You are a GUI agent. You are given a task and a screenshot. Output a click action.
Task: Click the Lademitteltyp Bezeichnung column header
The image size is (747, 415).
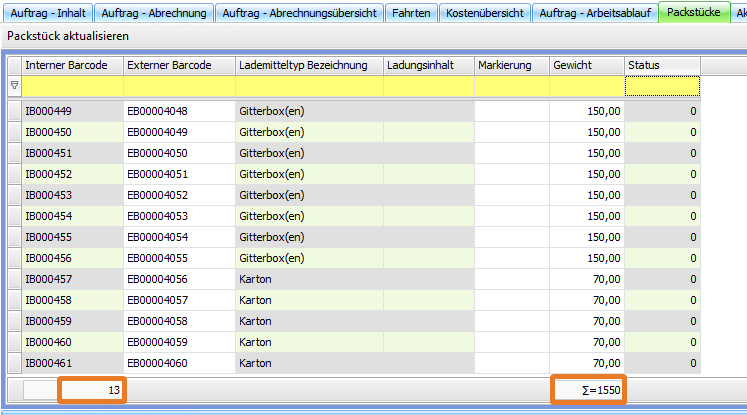pyautogui.click(x=309, y=65)
